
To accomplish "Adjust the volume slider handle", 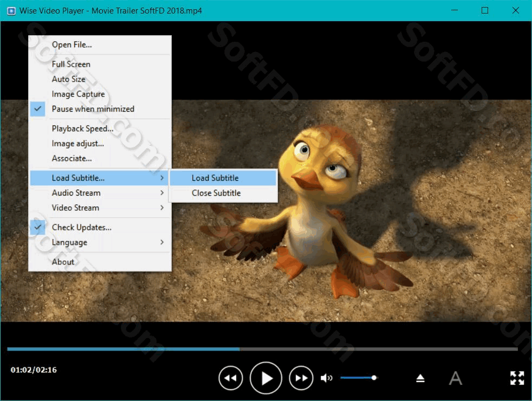I will coord(374,378).
